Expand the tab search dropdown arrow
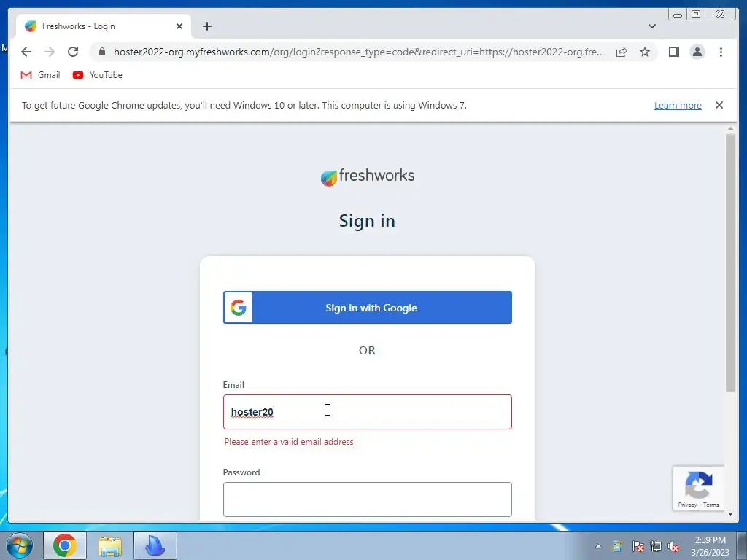The image size is (747, 560). click(651, 26)
